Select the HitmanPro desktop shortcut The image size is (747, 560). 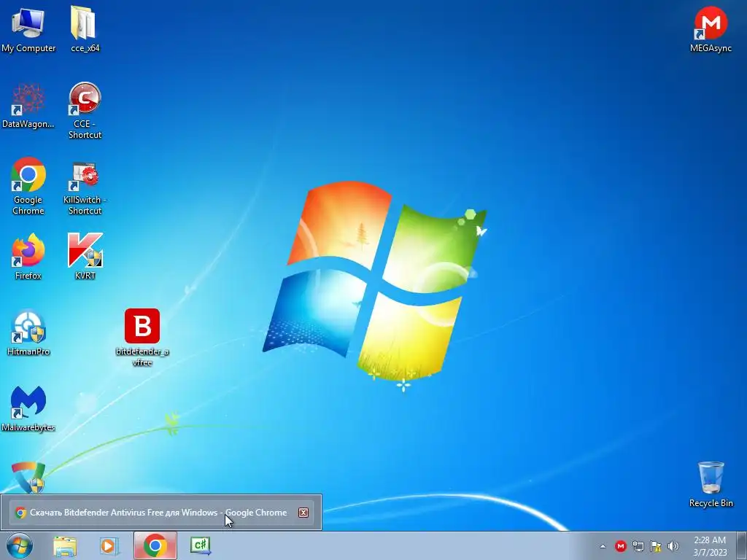pos(28,332)
